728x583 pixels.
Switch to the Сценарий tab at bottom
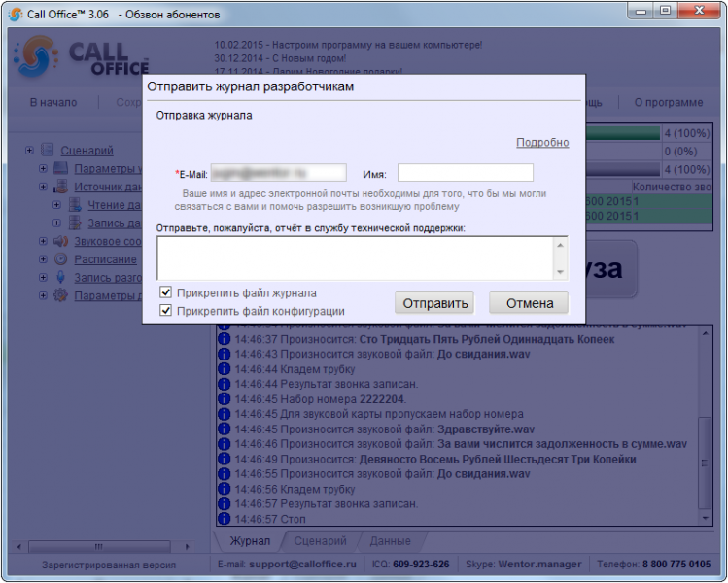coord(321,541)
